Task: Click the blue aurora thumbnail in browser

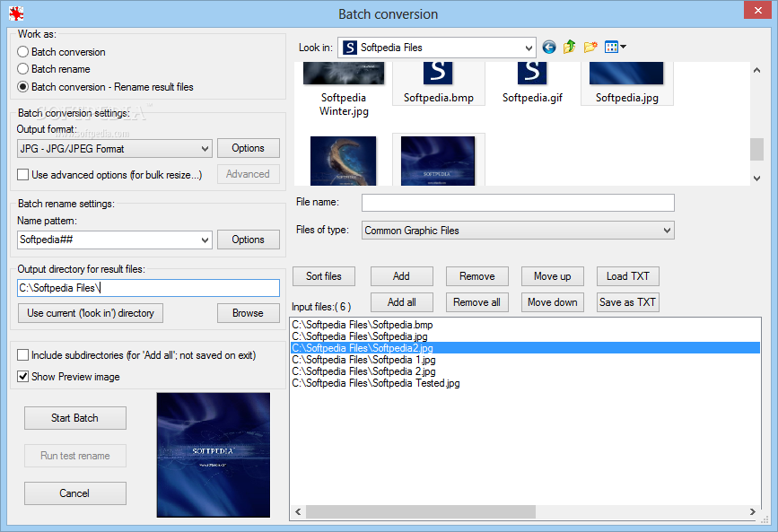Action: point(438,161)
